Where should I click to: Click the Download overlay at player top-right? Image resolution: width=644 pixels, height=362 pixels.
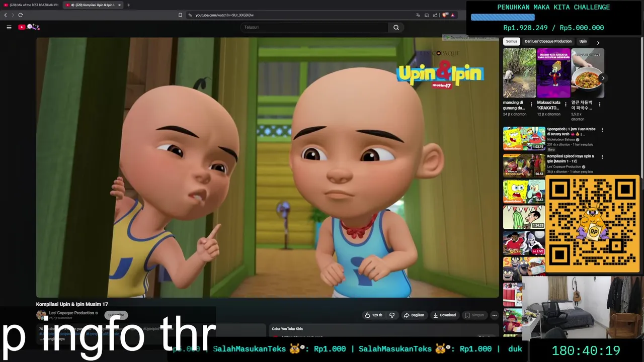[x=469, y=38]
